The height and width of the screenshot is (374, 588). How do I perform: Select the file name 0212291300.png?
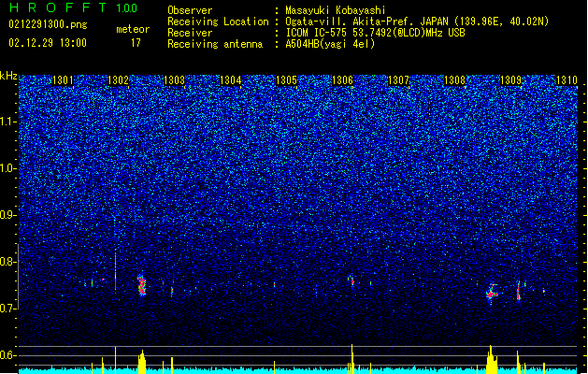click(x=48, y=24)
